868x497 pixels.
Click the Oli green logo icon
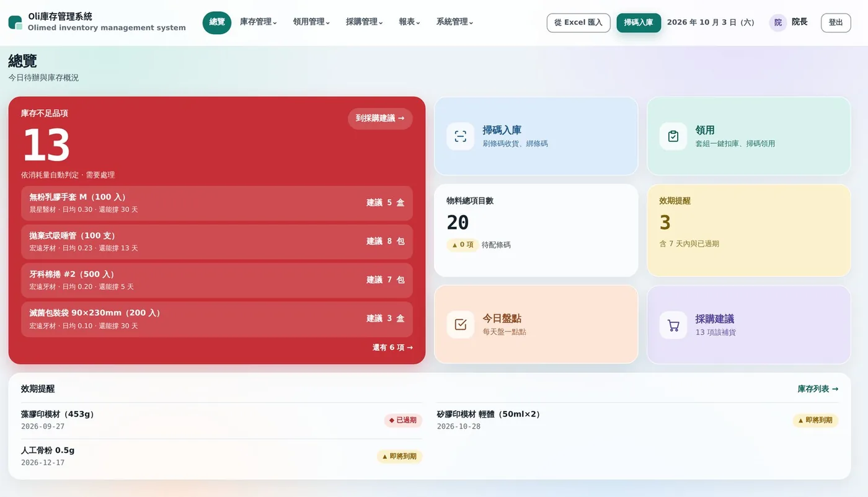pyautogui.click(x=15, y=22)
